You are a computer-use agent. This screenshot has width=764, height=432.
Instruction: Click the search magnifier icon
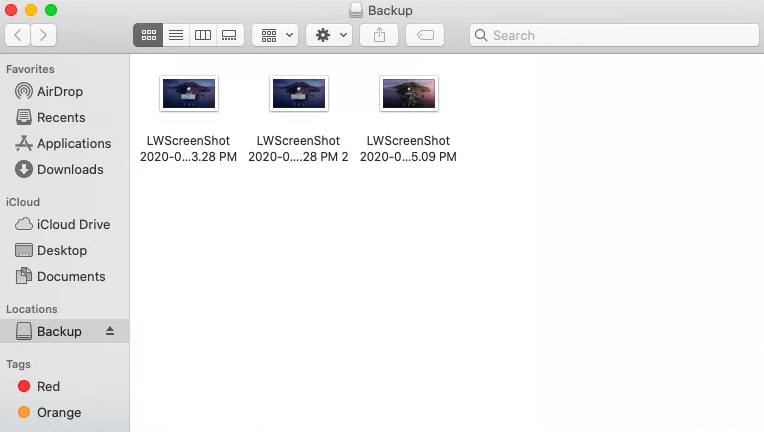pos(481,35)
